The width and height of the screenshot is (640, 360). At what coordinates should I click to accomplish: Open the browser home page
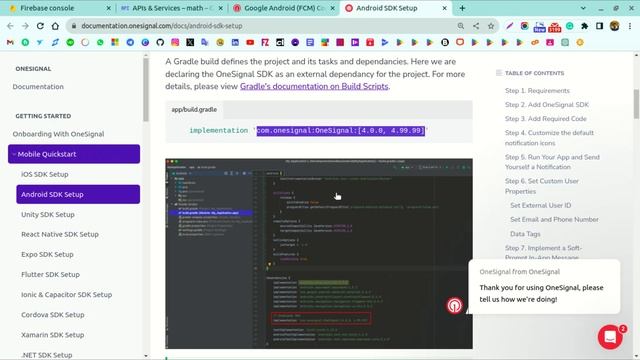[x=55, y=26]
